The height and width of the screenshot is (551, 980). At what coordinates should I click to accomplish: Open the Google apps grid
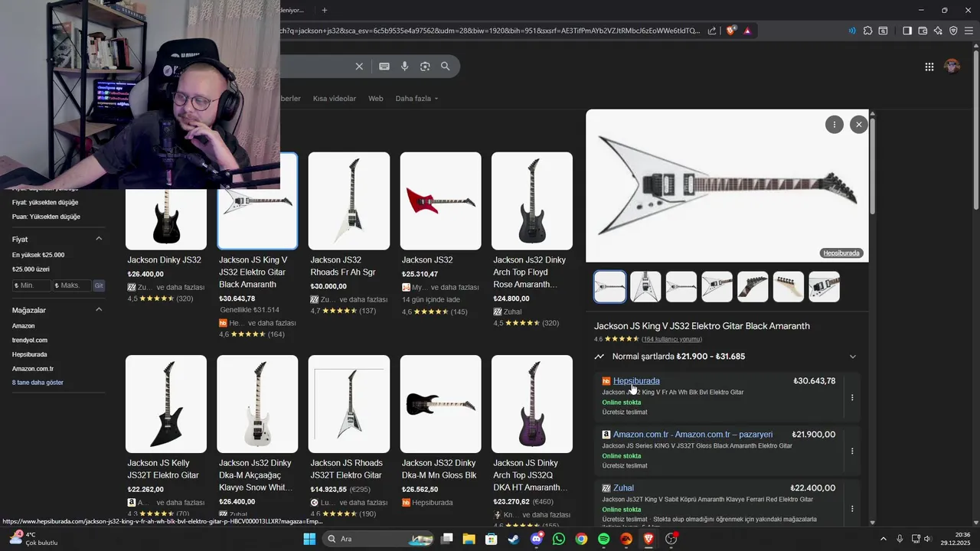pyautogui.click(x=929, y=67)
